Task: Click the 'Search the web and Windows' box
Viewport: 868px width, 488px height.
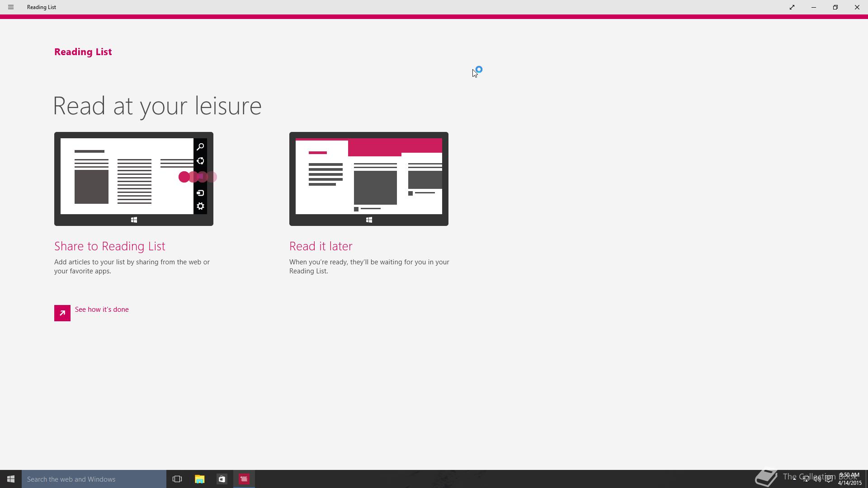Action: (94, 479)
